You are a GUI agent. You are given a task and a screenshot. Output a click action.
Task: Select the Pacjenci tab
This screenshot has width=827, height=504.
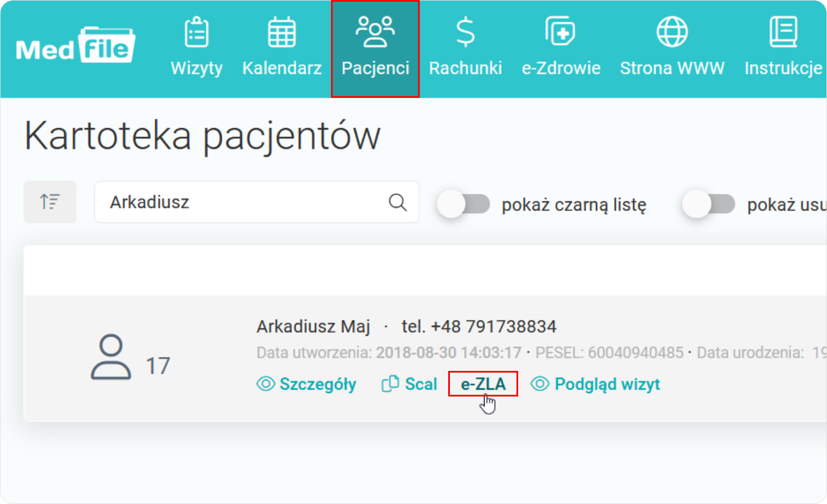pos(375,48)
